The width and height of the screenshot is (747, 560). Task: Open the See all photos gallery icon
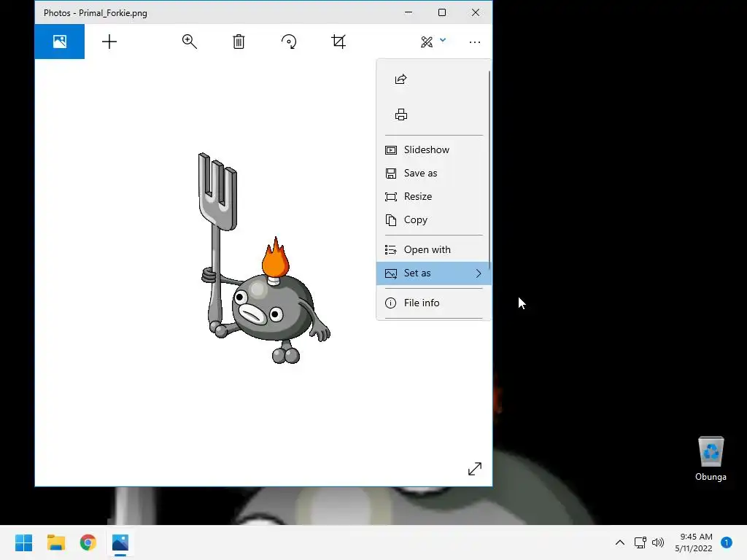(60, 42)
